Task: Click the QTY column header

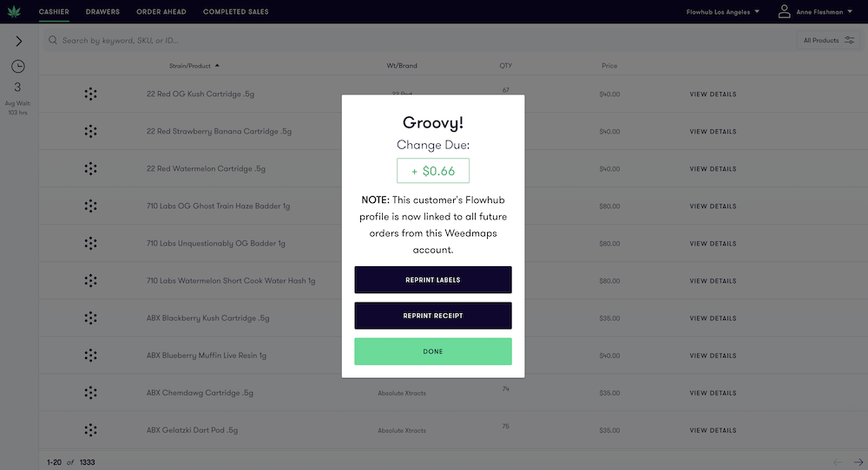Action: pos(505,66)
